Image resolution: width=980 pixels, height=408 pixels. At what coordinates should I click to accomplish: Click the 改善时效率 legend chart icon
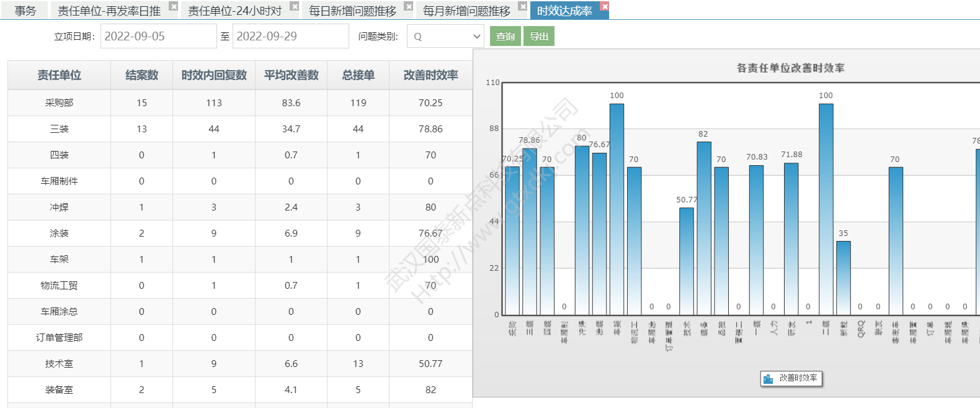(768, 379)
